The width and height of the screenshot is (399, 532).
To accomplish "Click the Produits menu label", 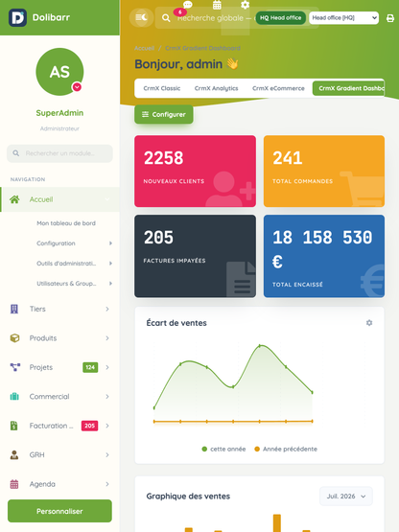I will coord(43,338).
